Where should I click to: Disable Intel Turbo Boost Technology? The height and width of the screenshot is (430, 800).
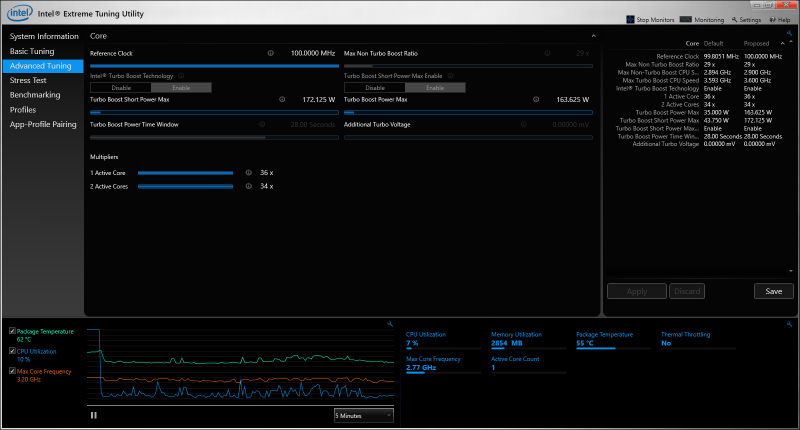point(121,88)
